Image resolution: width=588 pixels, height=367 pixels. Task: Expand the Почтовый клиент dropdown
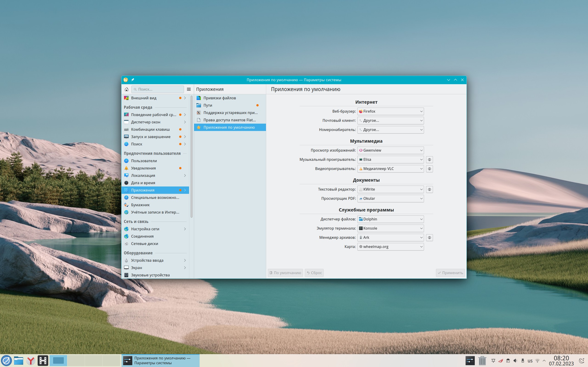390,121
